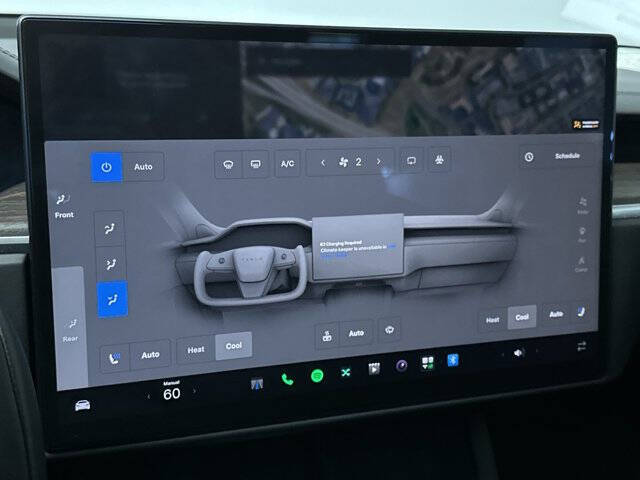Deselect the blue highlighted airflow vent icon

[x=112, y=299]
